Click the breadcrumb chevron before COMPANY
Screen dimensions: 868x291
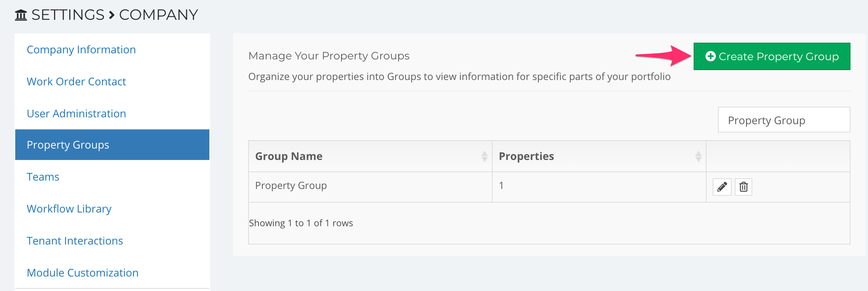pos(112,15)
